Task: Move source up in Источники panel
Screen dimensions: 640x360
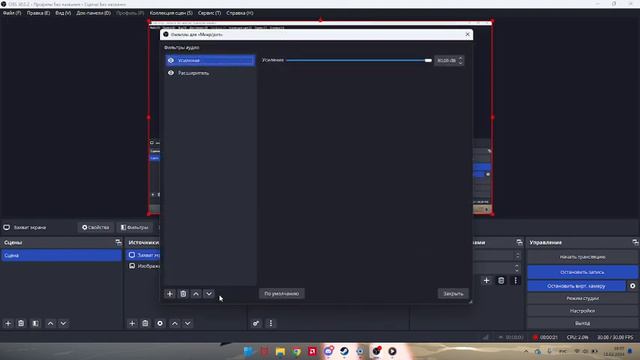Action: (175, 323)
